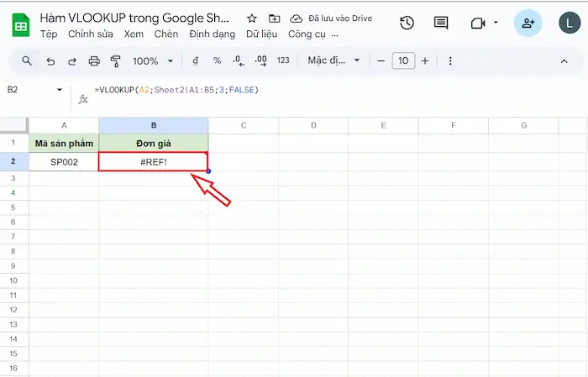Expand the font family dropdown
This screenshot has height=377, width=588.
click(x=333, y=61)
